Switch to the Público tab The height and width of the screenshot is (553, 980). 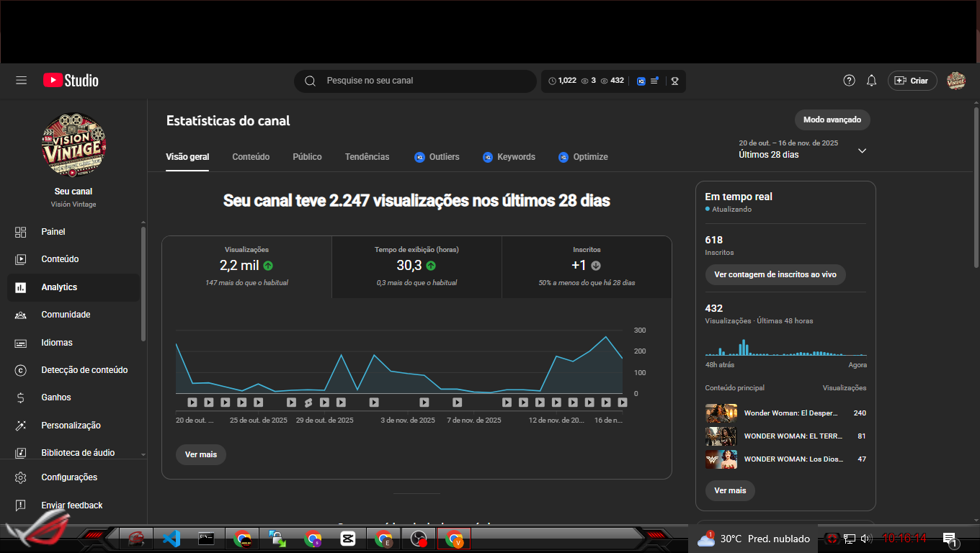pyautogui.click(x=307, y=157)
